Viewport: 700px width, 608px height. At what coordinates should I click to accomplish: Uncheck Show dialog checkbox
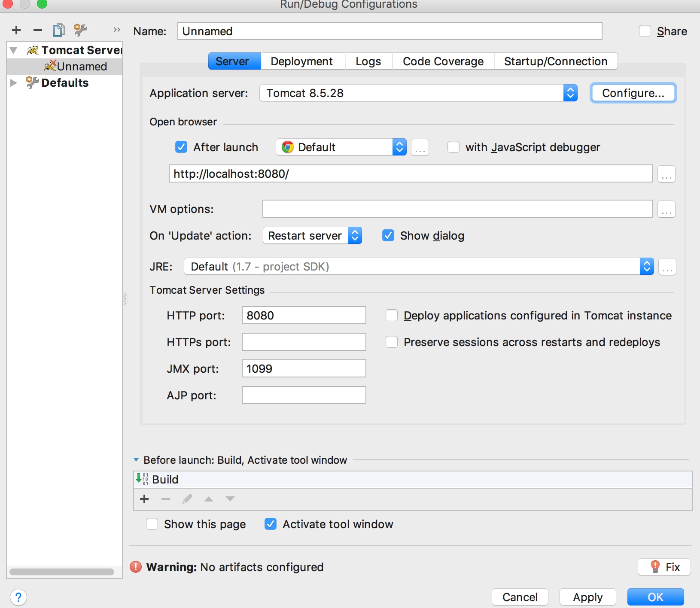click(388, 236)
